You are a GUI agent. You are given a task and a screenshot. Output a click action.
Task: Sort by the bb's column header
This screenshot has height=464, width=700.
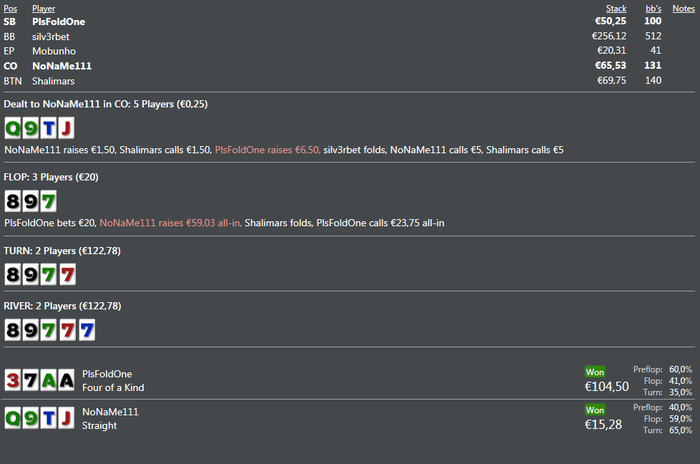653,8
